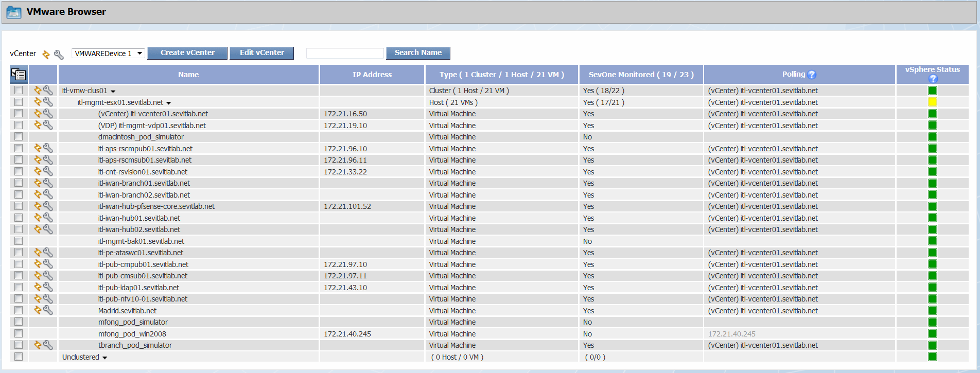This screenshot has width=980, height=373.
Task: Click the lightning bolt icon for itl-mgmt-esx01.sevitlab.net
Action: pos(38,102)
